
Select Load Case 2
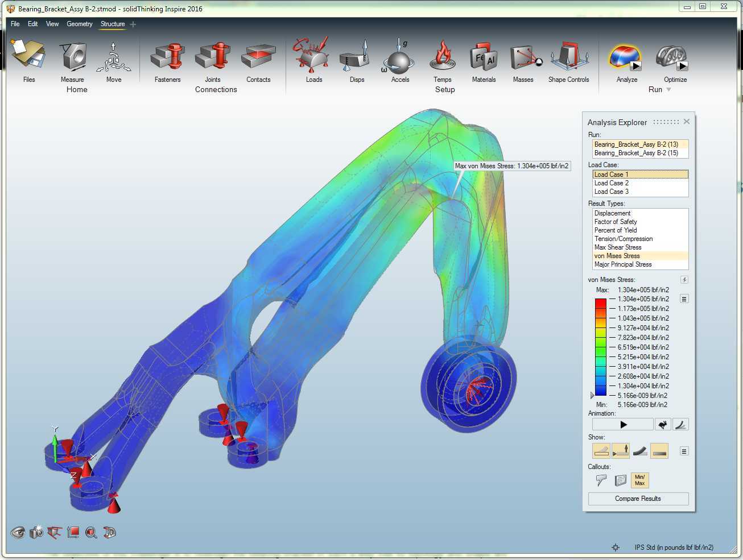tap(640, 183)
